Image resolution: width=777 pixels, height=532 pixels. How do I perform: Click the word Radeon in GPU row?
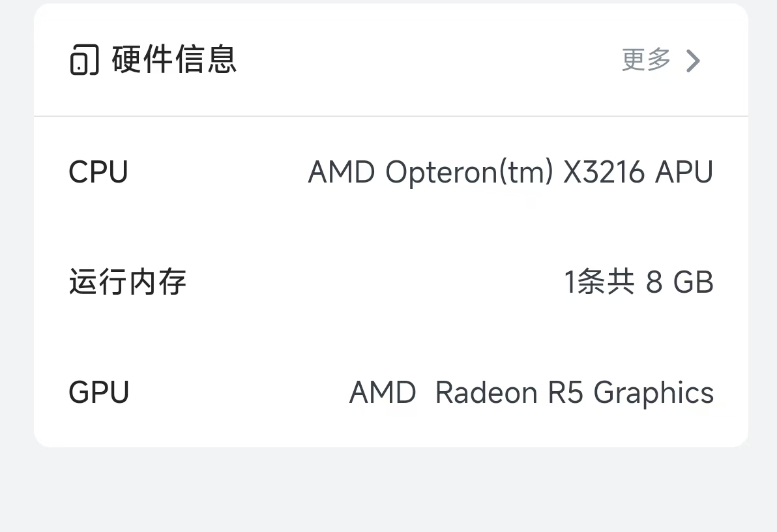click(486, 392)
